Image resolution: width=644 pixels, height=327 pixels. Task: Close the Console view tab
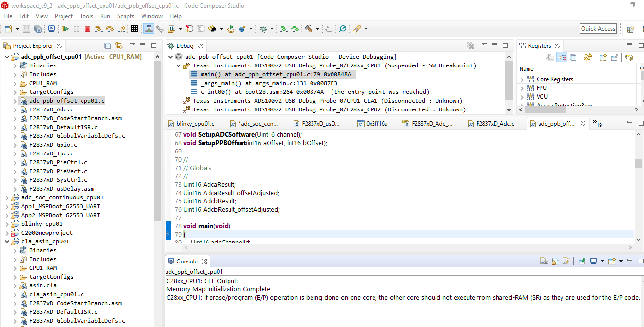204,262
